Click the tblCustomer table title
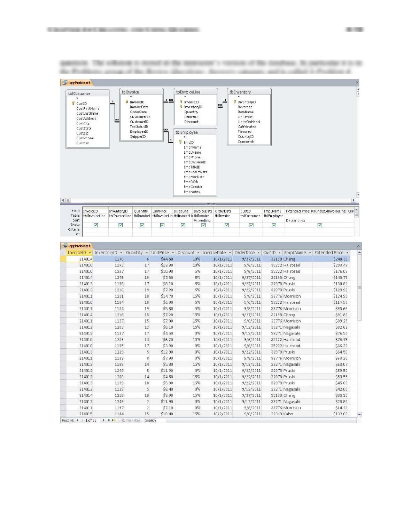Viewport: 411px width, 532px height. coord(79,93)
